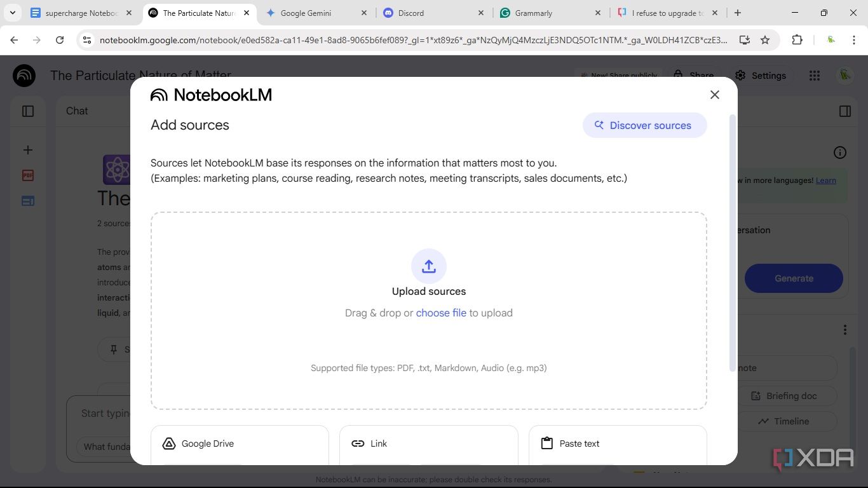Toggle the left sources panel
Screen dimensions: 868x488
(x=28, y=111)
